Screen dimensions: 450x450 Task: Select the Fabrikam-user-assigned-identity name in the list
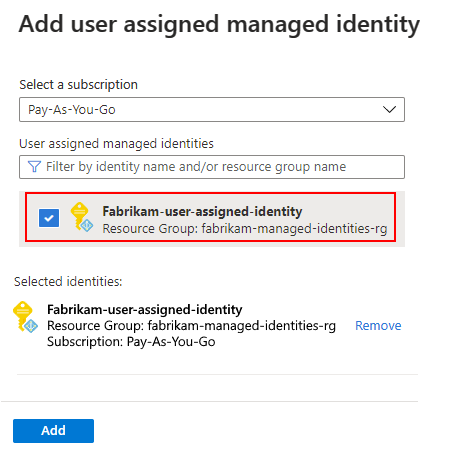point(202,211)
